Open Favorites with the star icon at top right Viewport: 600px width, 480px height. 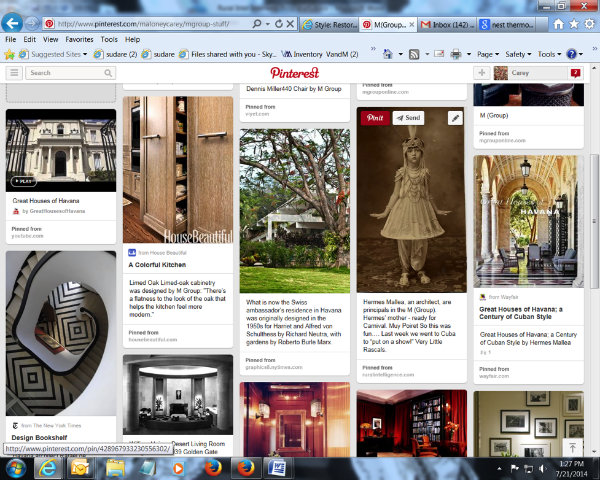574,24
